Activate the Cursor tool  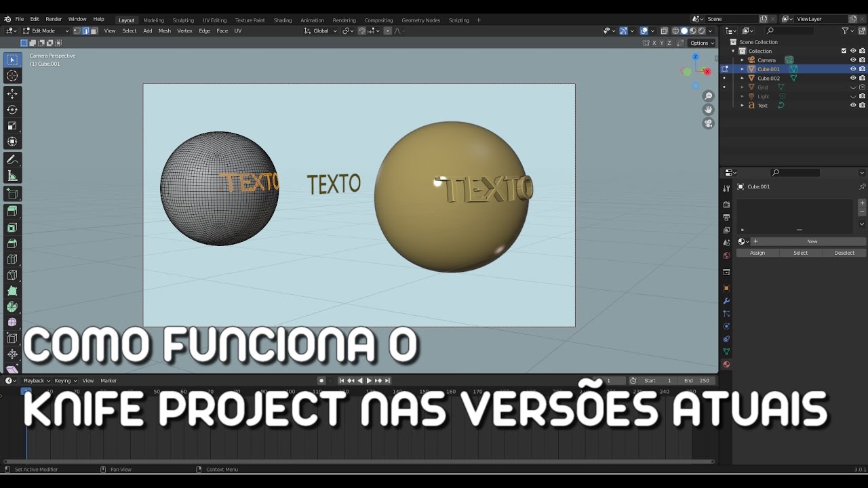[12, 76]
